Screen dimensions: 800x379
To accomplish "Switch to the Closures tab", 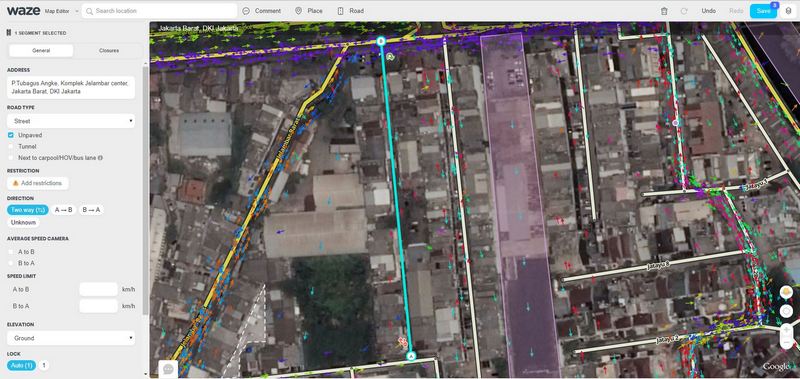I will pos(109,50).
